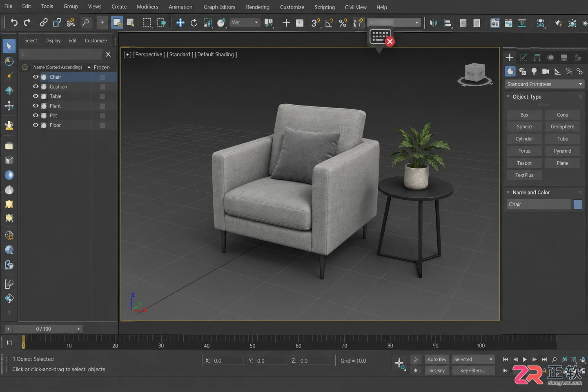Open the Render Setup teapot icon
This screenshot has height=392, width=588.
point(558,23)
